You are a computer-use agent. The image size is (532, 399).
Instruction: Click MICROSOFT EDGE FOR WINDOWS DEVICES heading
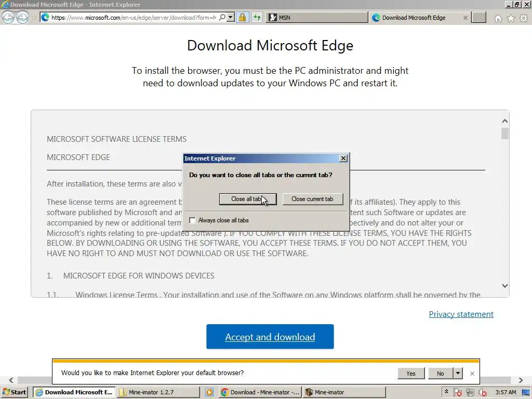139,275
